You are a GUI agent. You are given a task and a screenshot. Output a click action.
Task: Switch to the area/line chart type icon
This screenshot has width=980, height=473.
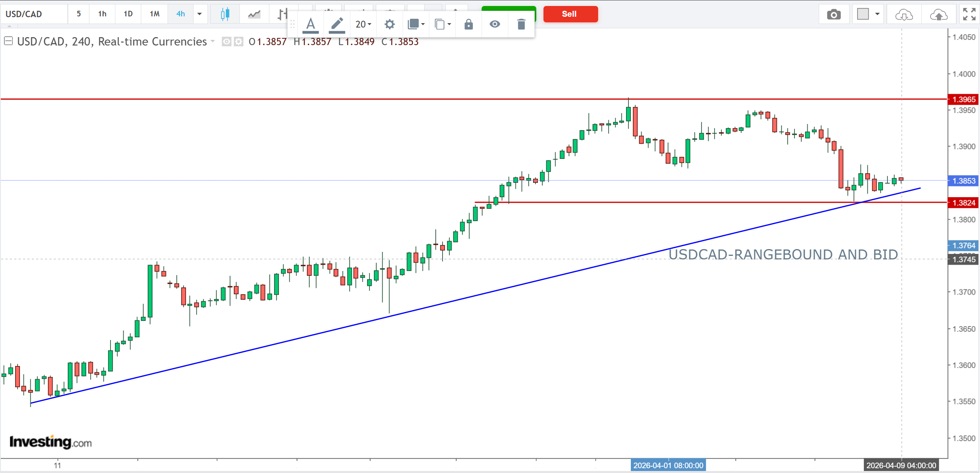[x=254, y=14]
